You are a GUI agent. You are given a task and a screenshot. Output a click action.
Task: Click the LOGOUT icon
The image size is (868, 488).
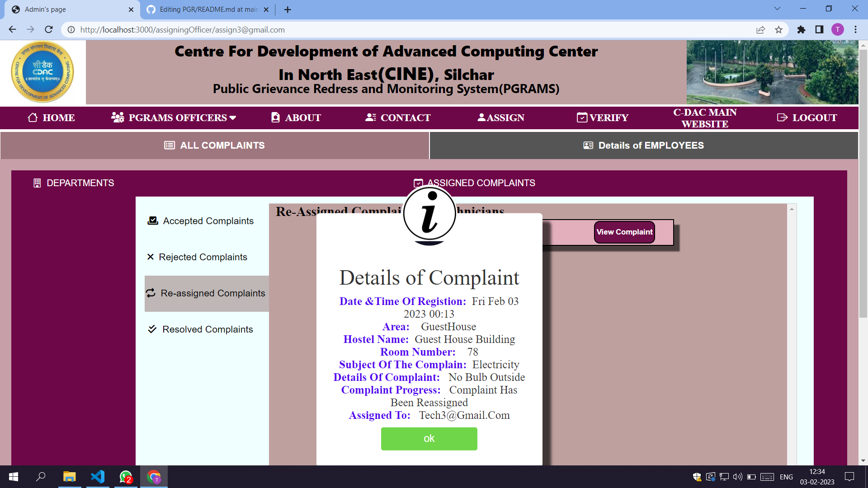coord(782,117)
